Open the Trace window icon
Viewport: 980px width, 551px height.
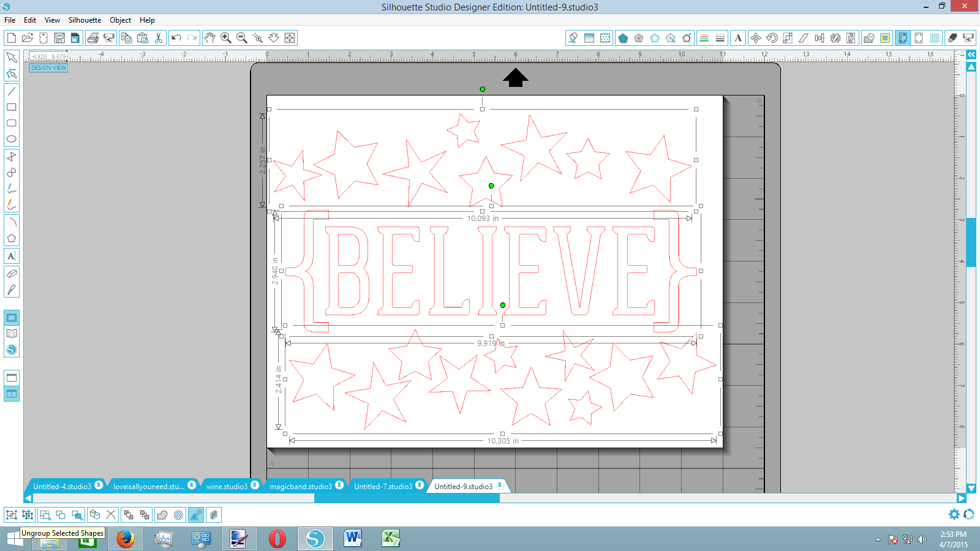pyautogui.click(x=885, y=38)
